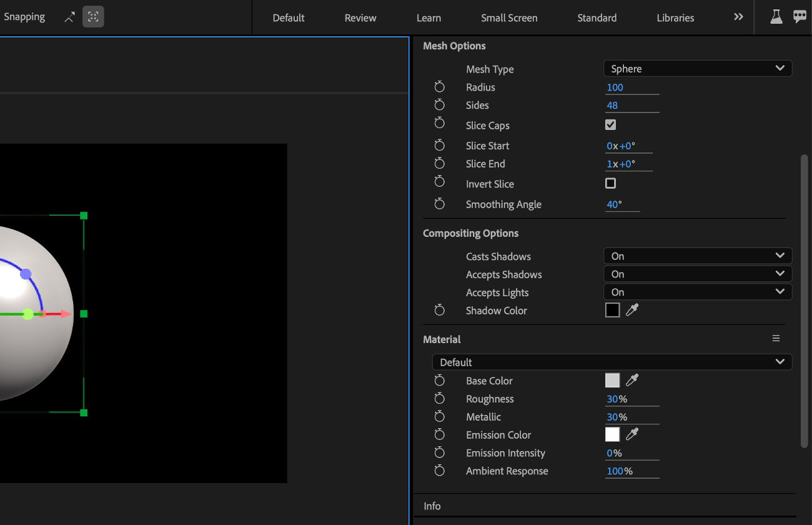Click the middle-right green bounding box handle
The height and width of the screenshot is (525, 812).
point(84,314)
